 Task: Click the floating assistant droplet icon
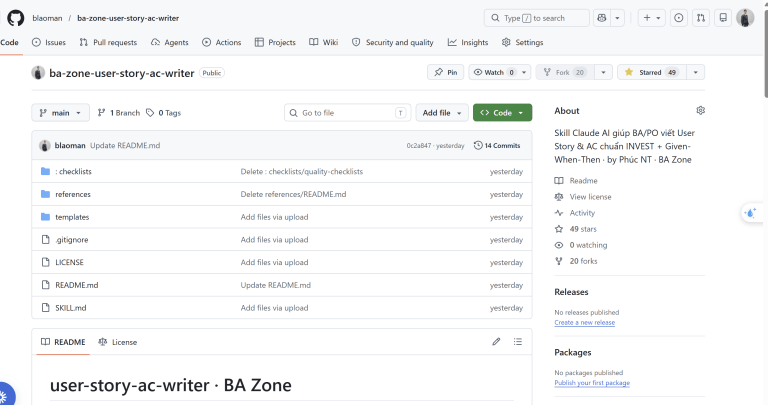tap(750, 213)
